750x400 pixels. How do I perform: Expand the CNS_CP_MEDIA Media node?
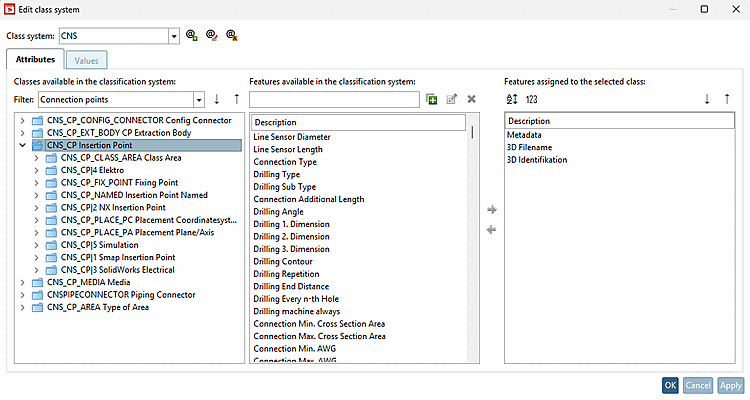point(23,282)
